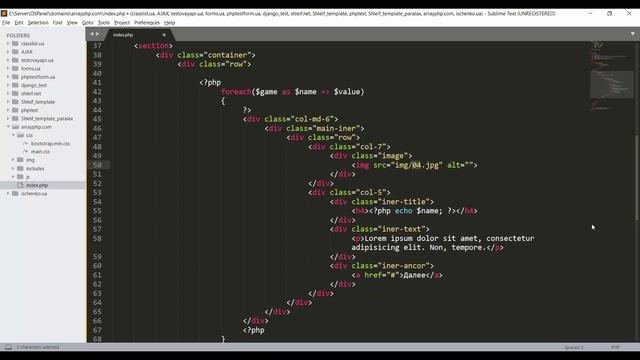
Task: Click the Spaces indentation setting in status bar
Action: [x=574, y=347]
